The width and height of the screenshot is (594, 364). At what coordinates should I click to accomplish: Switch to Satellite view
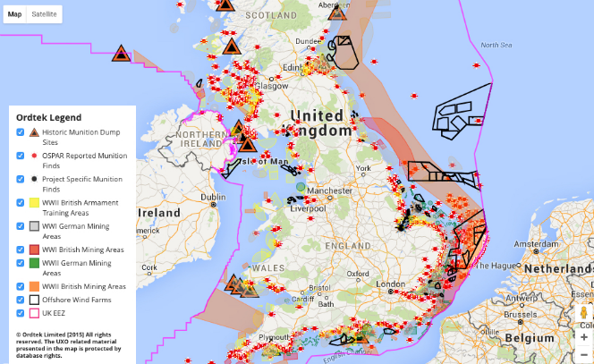(43, 15)
